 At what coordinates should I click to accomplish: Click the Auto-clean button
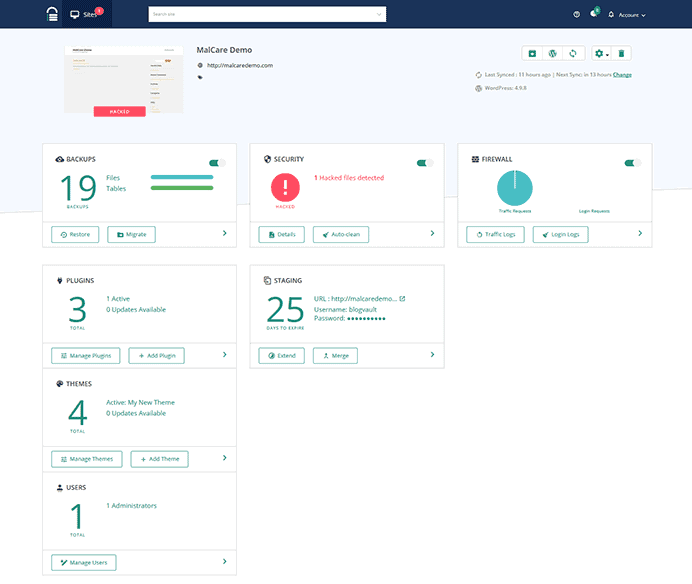341,234
